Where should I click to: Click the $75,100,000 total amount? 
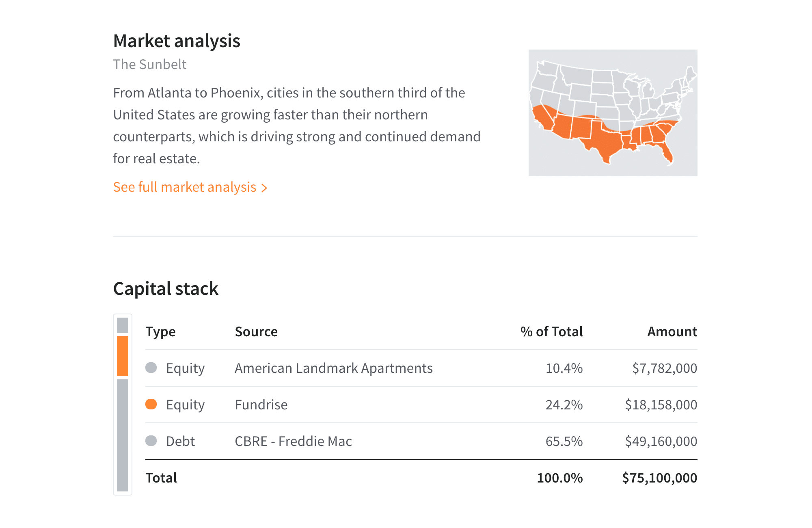[x=659, y=478]
